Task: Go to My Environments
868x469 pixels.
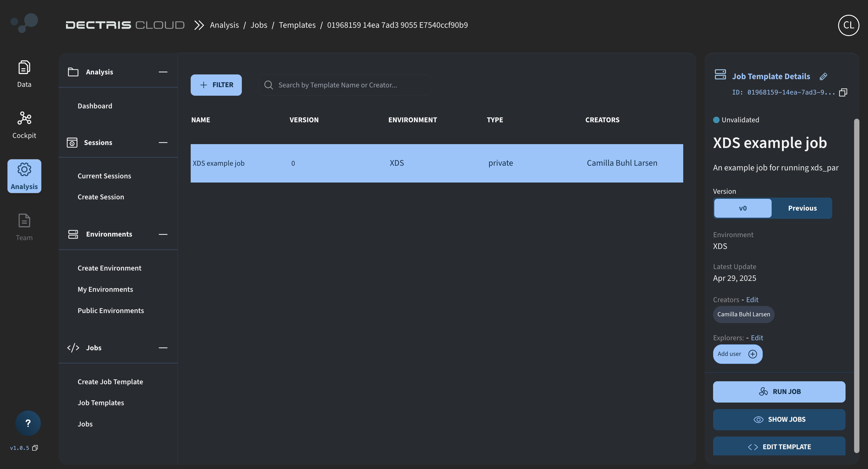Action: pyautogui.click(x=105, y=289)
